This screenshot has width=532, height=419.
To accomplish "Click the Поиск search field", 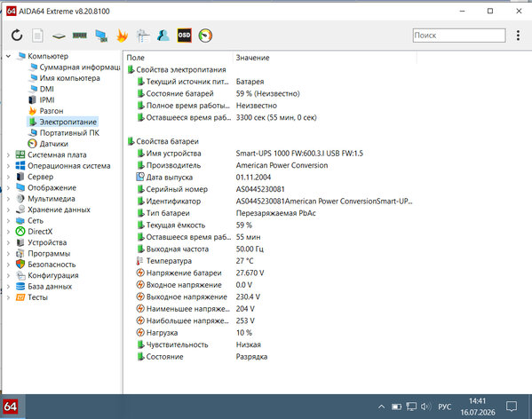I will [x=459, y=36].
